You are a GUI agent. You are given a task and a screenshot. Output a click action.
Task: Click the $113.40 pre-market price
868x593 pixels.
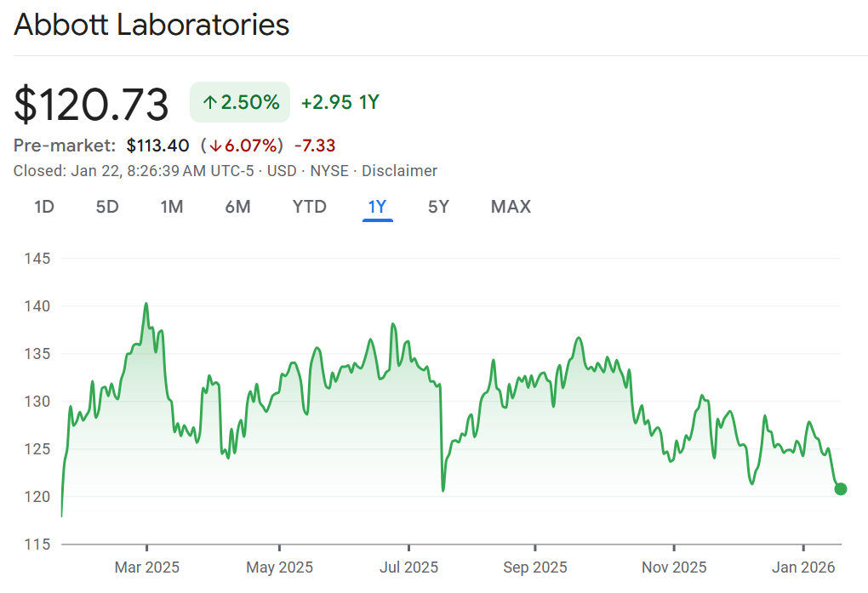point(157,145)
